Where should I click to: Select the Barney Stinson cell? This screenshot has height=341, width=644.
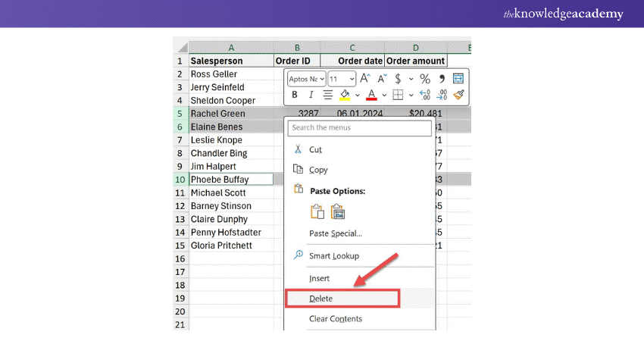pos(231,206)
